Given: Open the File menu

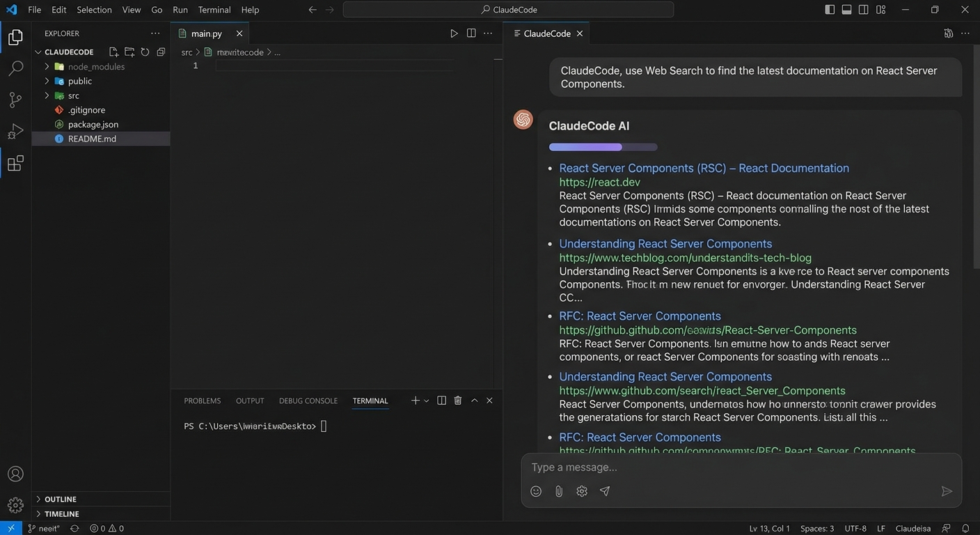Looking at the screenshot, I should click(x=35, y=10).
